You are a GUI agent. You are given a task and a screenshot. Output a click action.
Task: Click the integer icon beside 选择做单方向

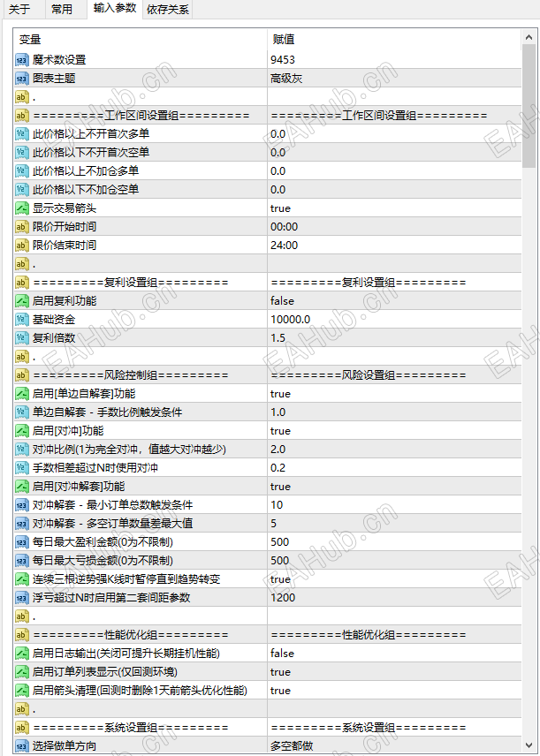22,746
